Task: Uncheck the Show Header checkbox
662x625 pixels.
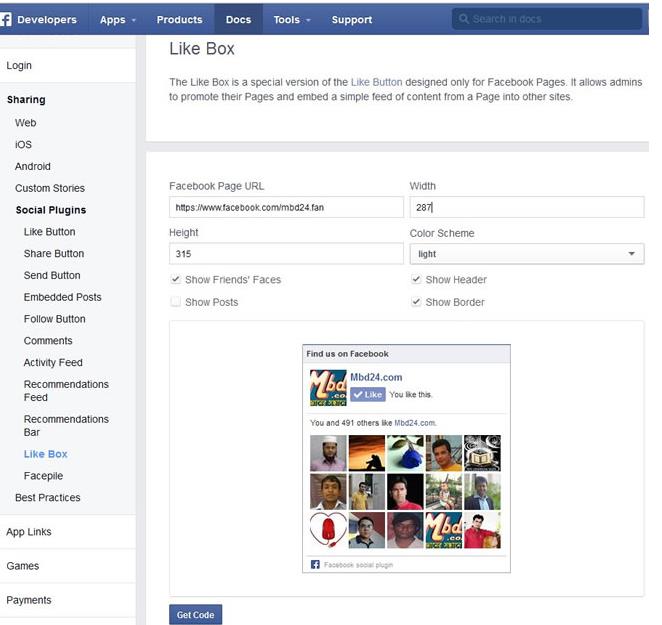Action: 416,279
